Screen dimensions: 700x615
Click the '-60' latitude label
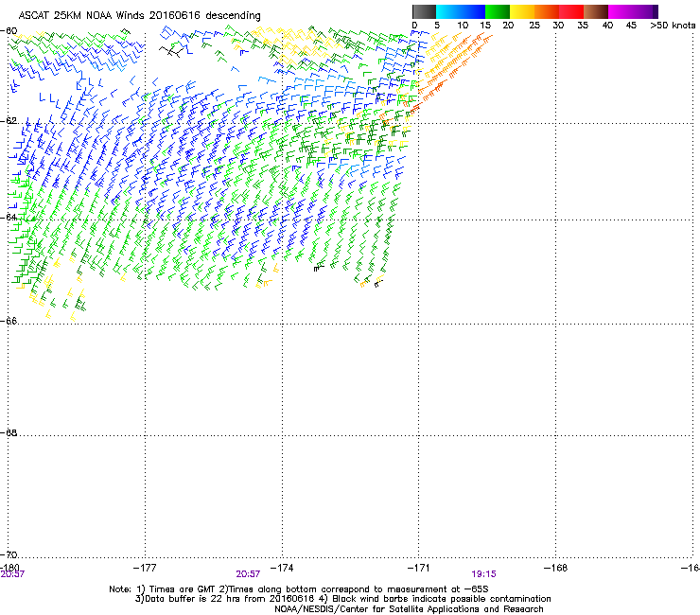click(x=9, y=31)
